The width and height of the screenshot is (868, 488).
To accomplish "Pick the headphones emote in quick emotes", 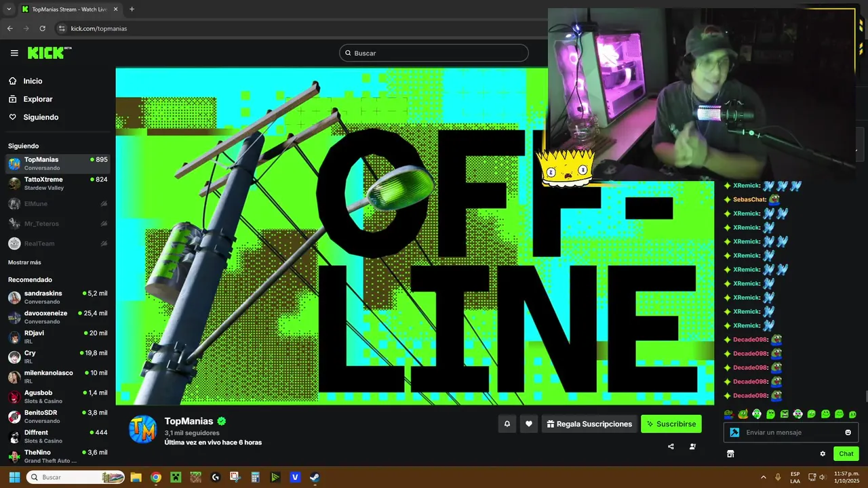I will click(x=757, y=414).
